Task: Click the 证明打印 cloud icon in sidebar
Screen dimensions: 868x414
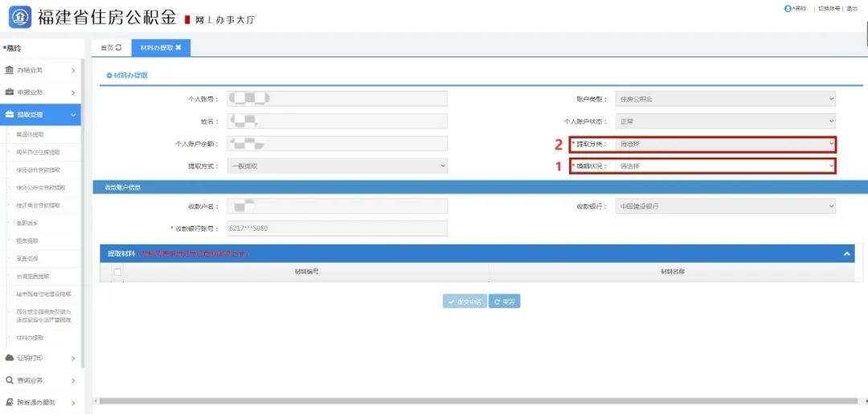Action: point(10,358)
